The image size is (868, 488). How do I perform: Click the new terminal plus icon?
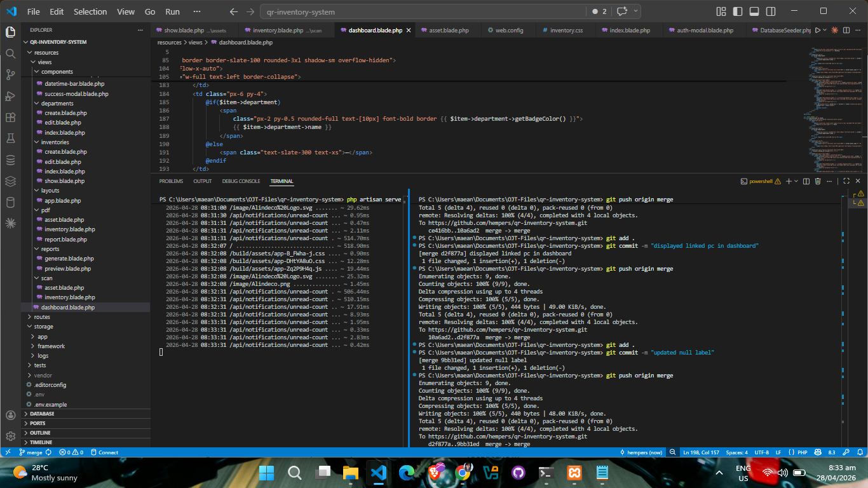point(789,181)
